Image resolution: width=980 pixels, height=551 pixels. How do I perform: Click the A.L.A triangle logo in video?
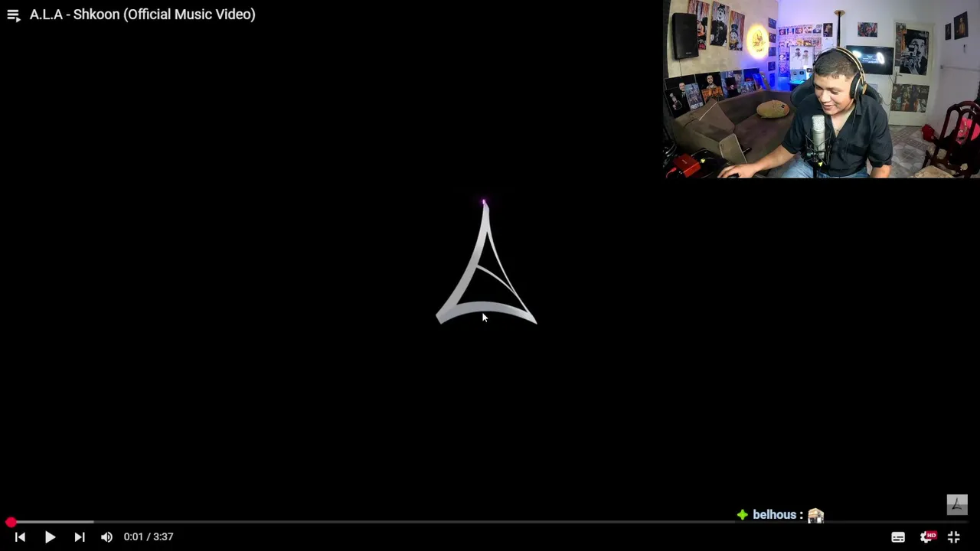point(486,262)
